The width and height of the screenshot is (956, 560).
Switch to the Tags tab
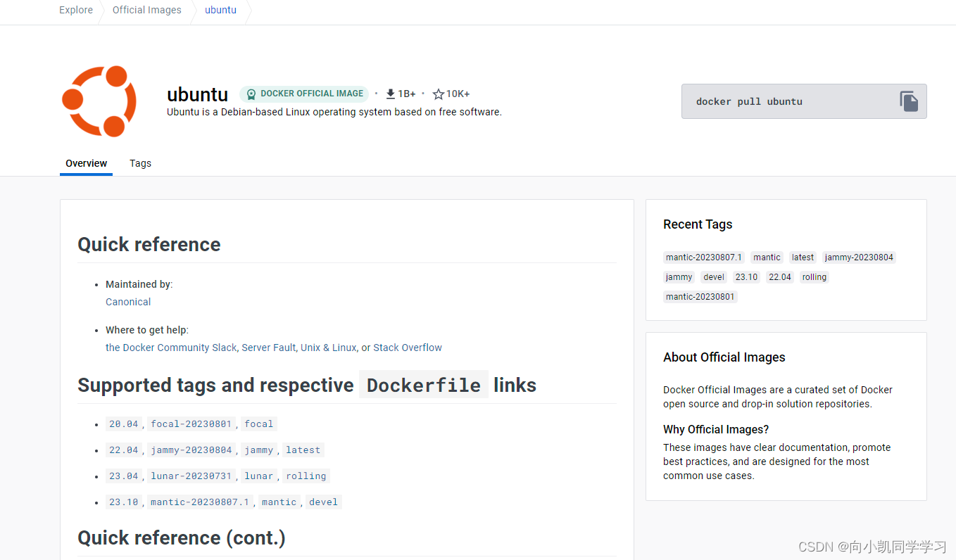[x=140, y=163]
